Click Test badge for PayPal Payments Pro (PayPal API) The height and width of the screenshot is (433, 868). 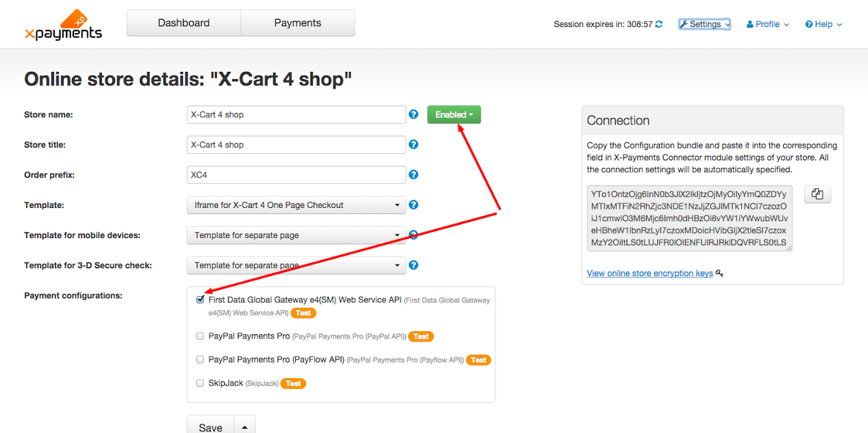coord(421,336)
